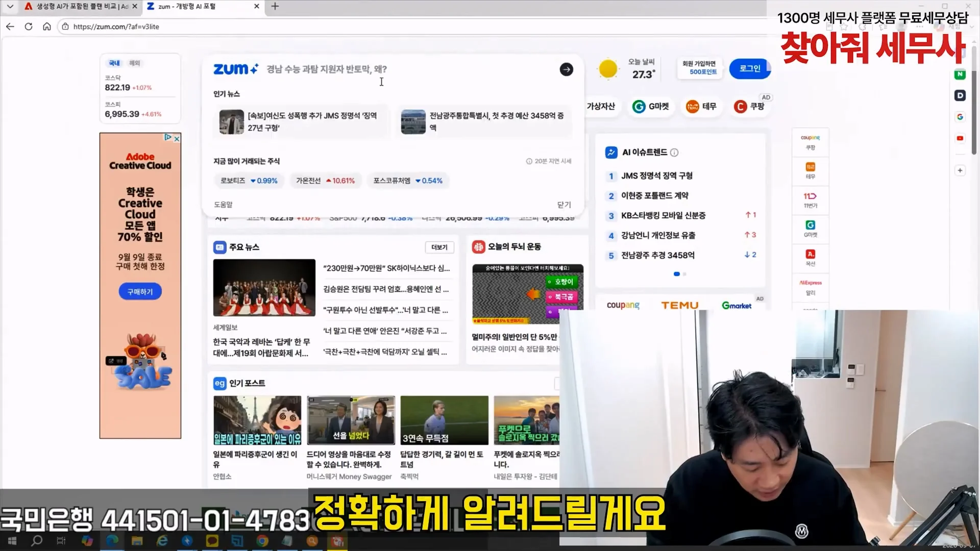Open trend item JMS 정명석 징역 구형

click(656, 176)
